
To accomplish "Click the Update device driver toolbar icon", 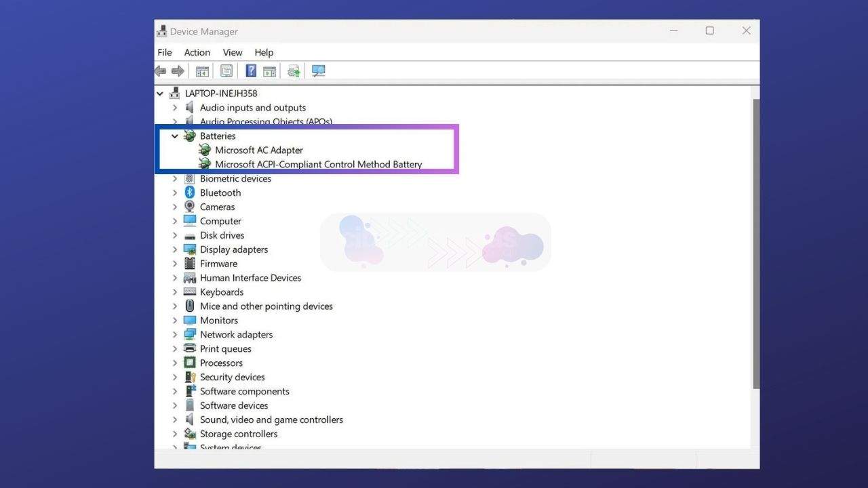I will click(294, 71).
